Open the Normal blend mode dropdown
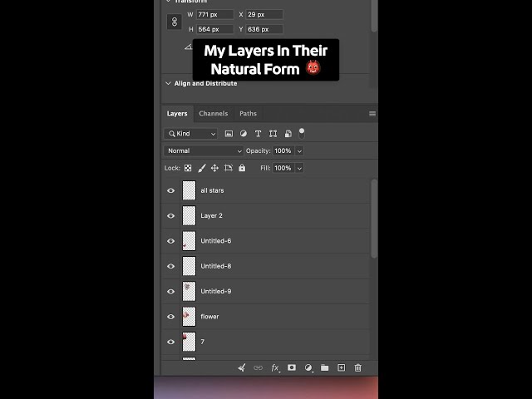 click(x=204, y=151)
